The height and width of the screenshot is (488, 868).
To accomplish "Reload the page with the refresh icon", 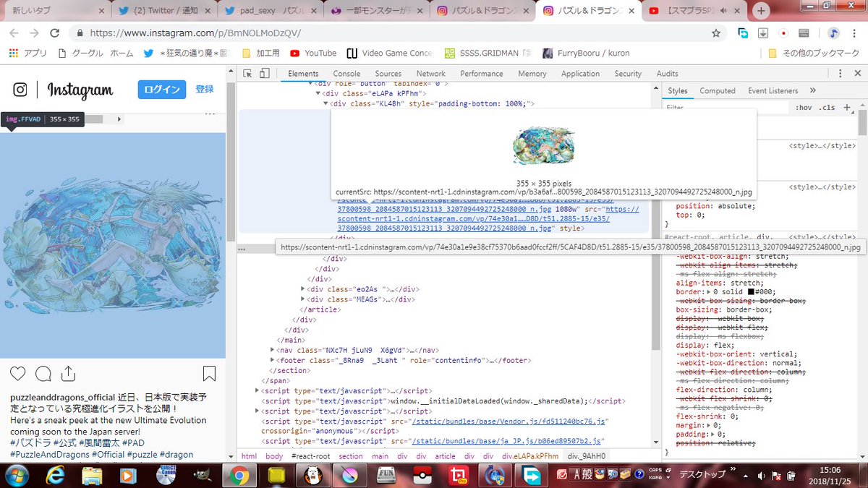I will [54, 33].
